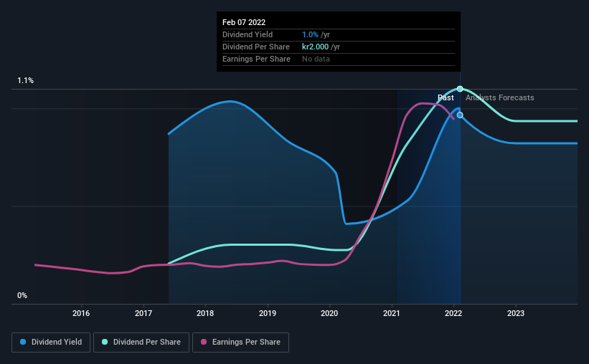This screenshot has width=589, height=364.
Task: Click the 2023 x-axis label
Action: pyautogui.click(x=516, y=313)
